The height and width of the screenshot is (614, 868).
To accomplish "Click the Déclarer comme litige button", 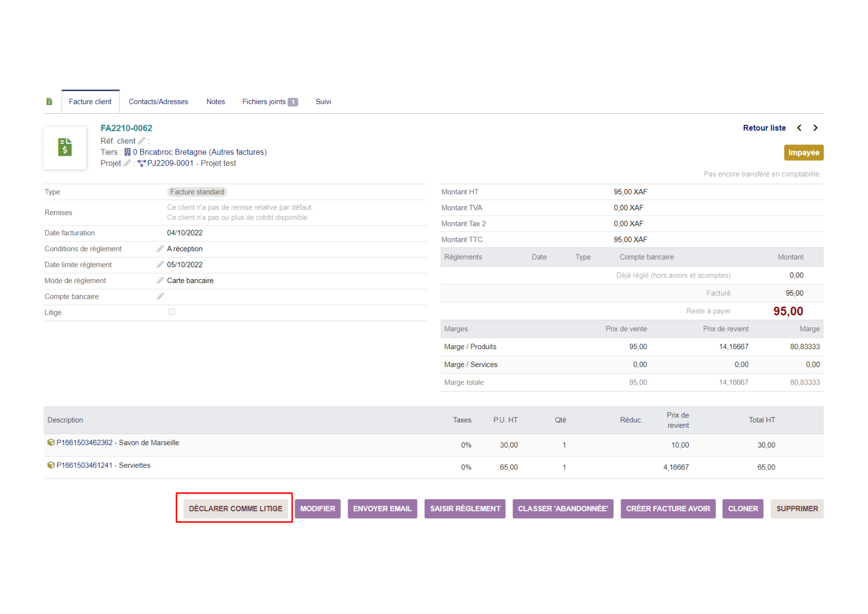I will [236, 508].
